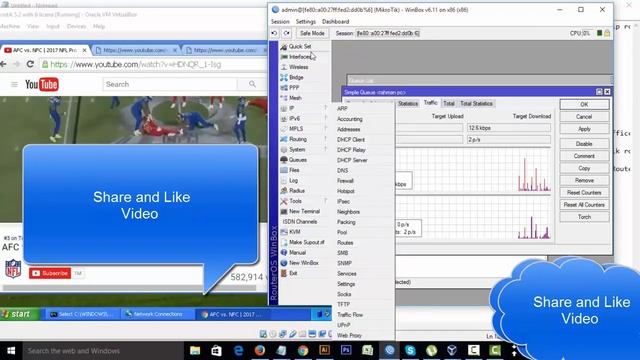Viewport: 640px width, 360px height.
Task: Open the Session menu
Action: coord(280,22)
